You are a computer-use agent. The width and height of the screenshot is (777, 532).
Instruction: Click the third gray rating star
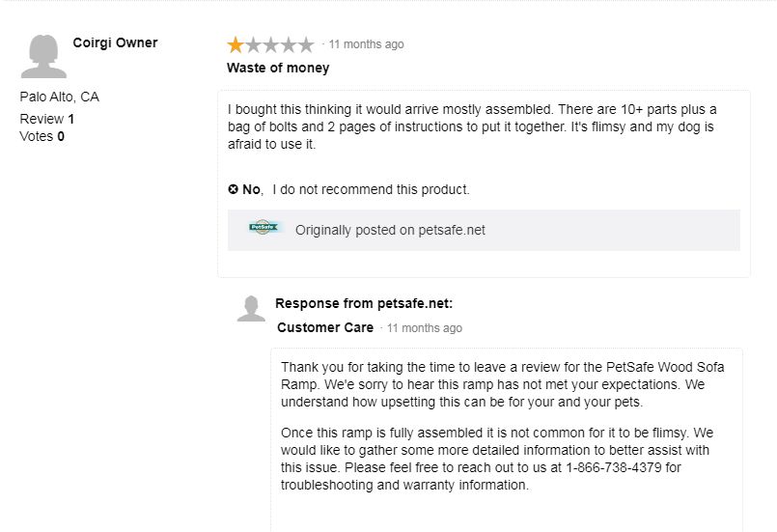(271, 44)
